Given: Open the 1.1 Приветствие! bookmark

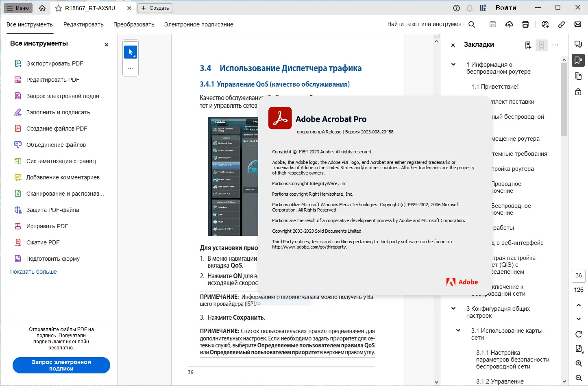Looking at the screenshot, I should (495, 87).
